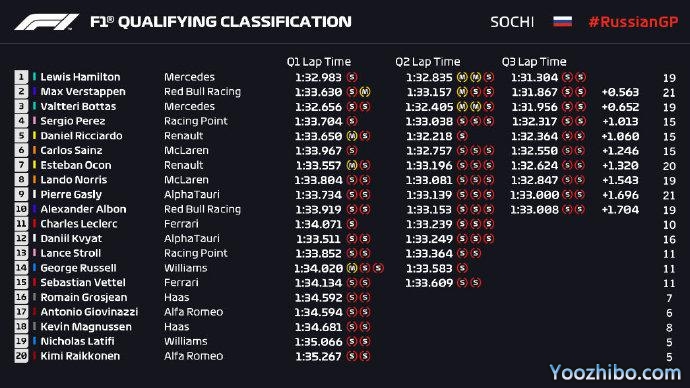Click Leclerc's Q1 soft tyre icon
Screen dimensions: 690x388
pos(352,224)
